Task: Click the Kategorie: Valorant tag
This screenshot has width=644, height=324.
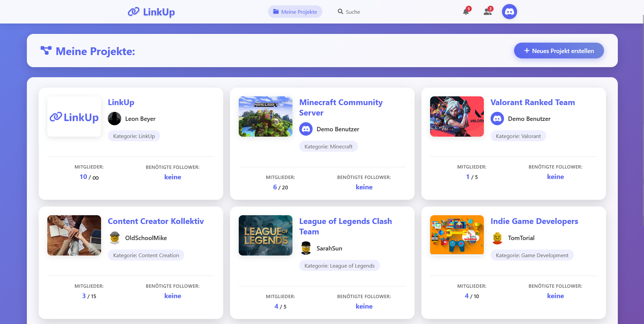Action: 518,136
